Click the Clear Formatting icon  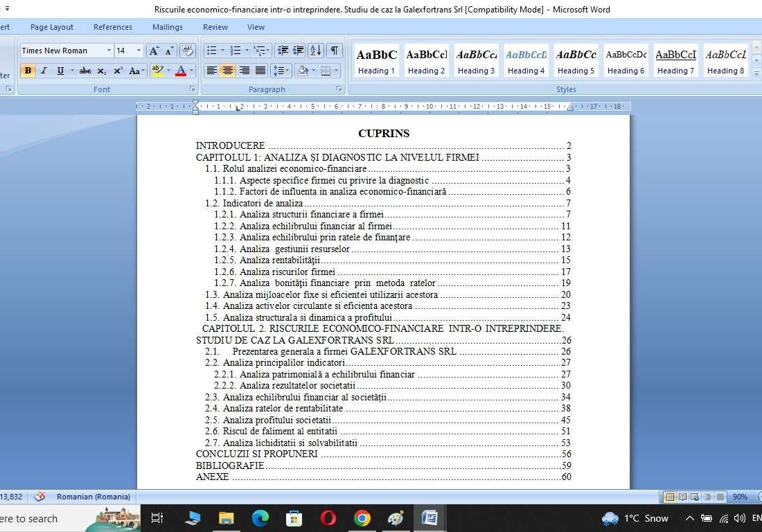click(x=187, y=51)
